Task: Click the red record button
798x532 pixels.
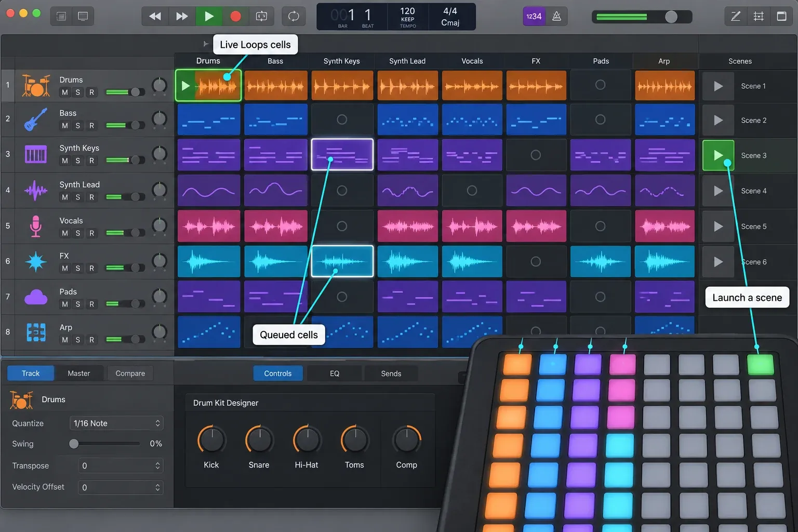Action: (235, 16)
